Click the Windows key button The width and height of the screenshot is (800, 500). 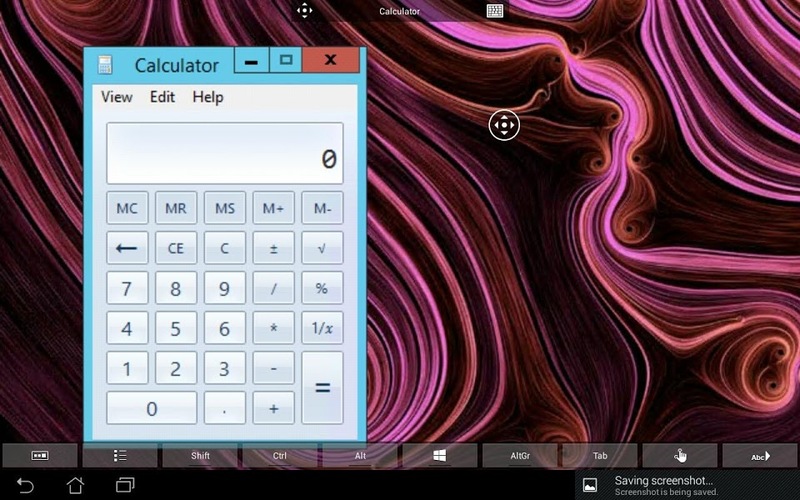440,456
